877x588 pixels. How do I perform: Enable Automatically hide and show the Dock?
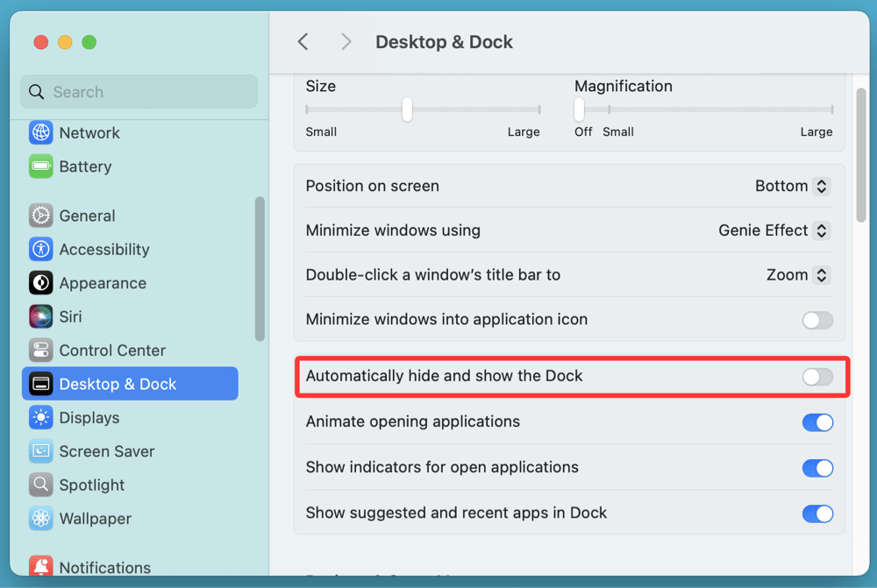pos(816,376)
